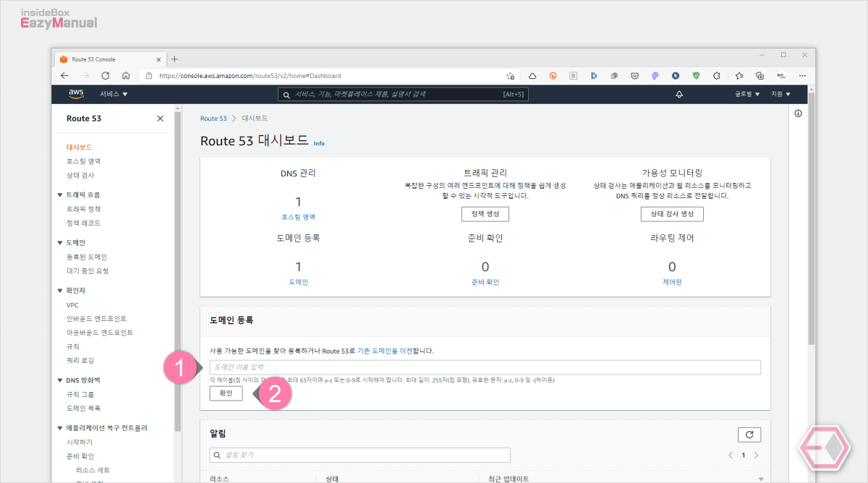Open browser favorites list icon
The width and height of the screenshot is (868, 483).
click(739, 75)
